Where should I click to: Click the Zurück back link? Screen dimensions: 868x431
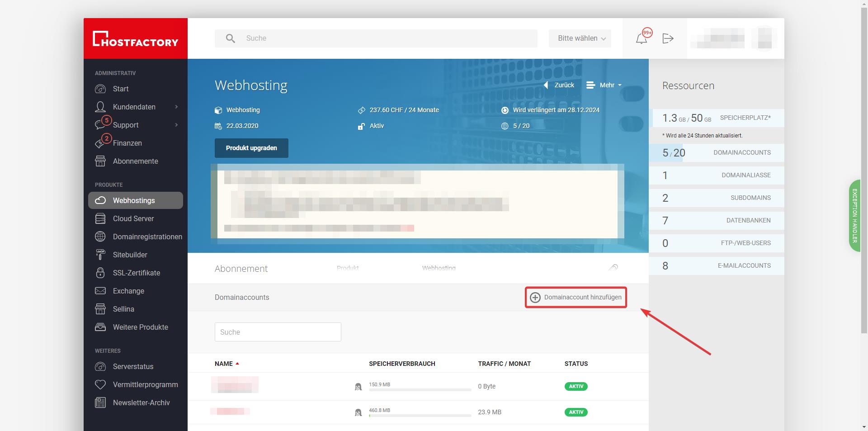559,85
